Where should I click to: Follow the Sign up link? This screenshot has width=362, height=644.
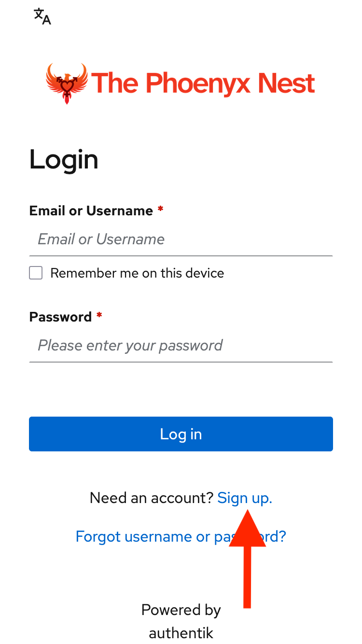tap(245, 498)
